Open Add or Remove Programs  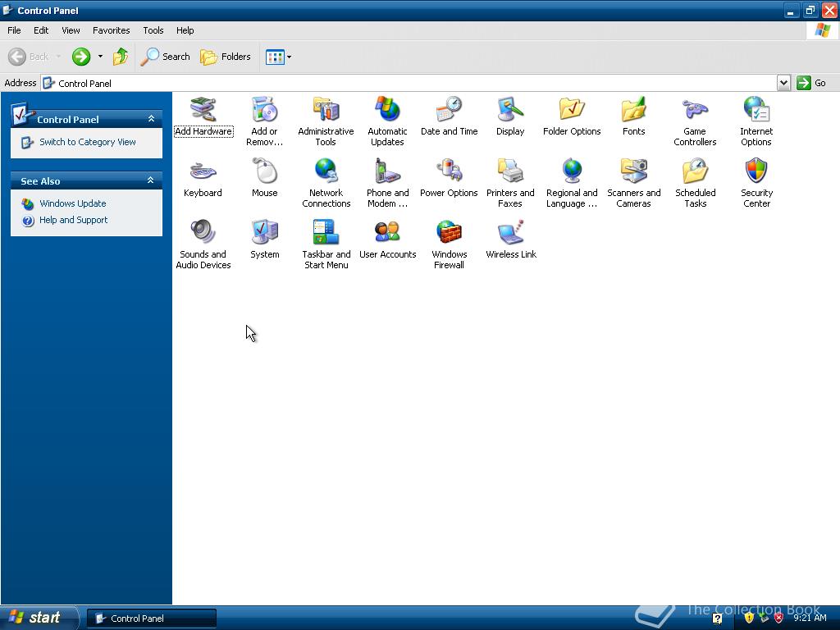coord(265,121)
